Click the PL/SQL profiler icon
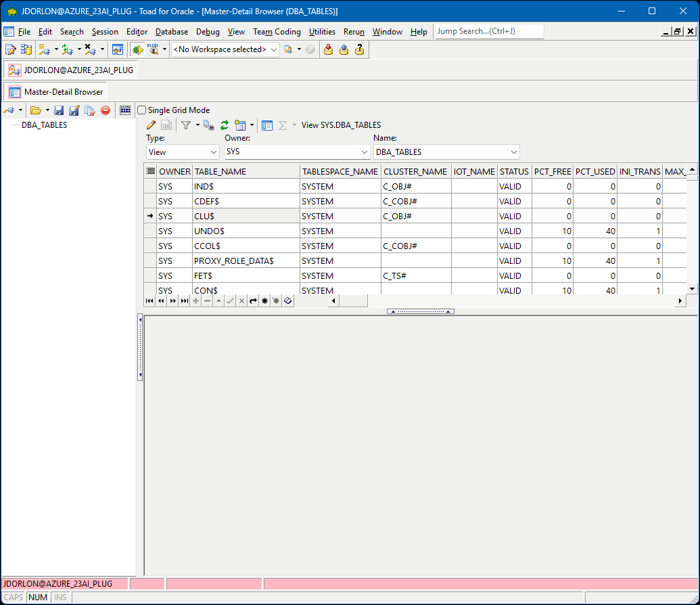The height and width of the screenshot is (605, 700). click(x=153, y=49)
